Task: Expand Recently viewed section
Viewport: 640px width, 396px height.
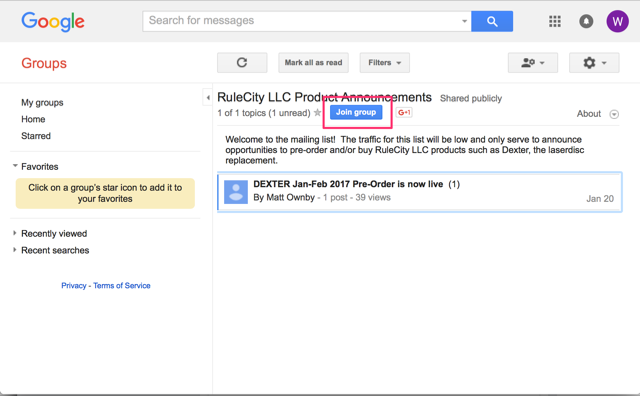Action: point(15,233)
